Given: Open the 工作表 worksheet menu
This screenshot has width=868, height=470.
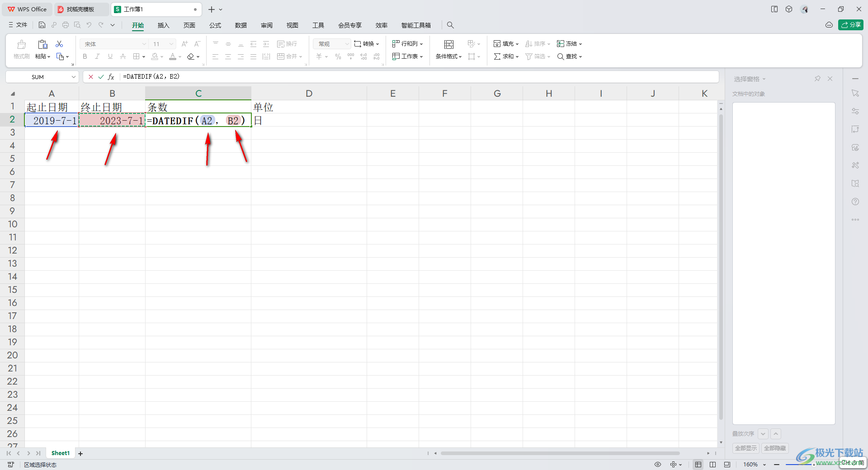Looking at the screenshot, I should coord(408,56).
